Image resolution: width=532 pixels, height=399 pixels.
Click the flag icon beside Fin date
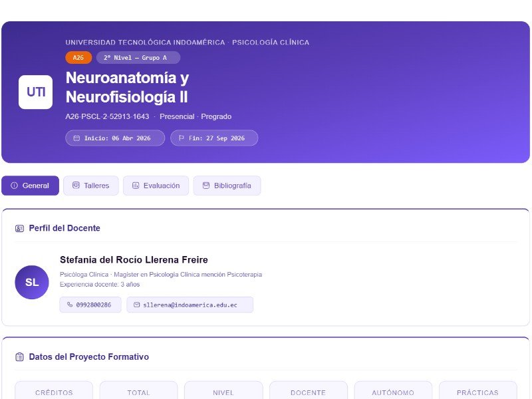[182, 138]
